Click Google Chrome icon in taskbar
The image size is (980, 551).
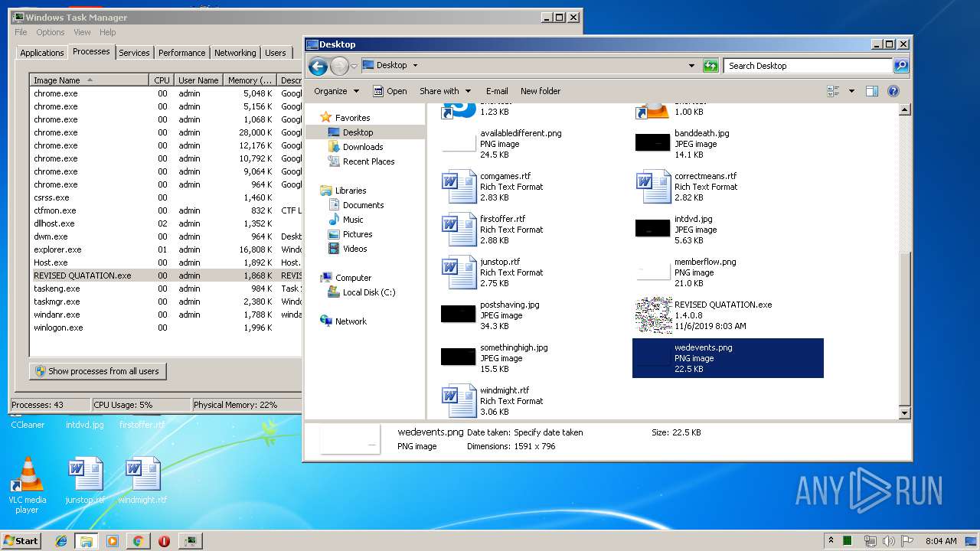(x=138, y=541)
